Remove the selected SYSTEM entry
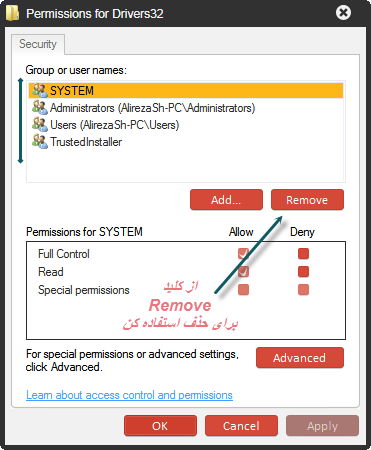The width and height of the screenshot is (371, 450). (307, 200)
